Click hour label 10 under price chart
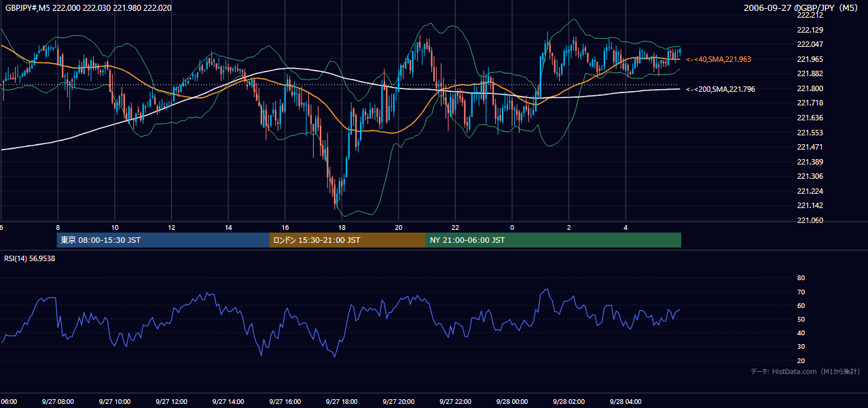 pos(115,228)
